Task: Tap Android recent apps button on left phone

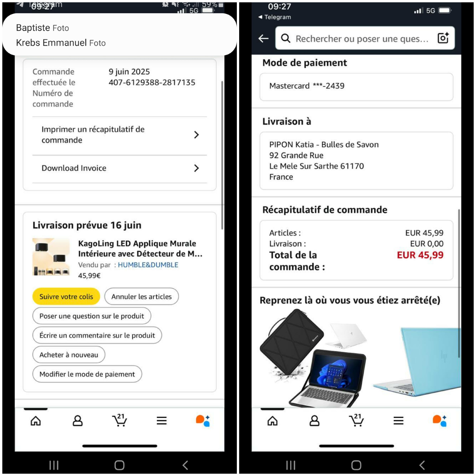Action: 54,465
